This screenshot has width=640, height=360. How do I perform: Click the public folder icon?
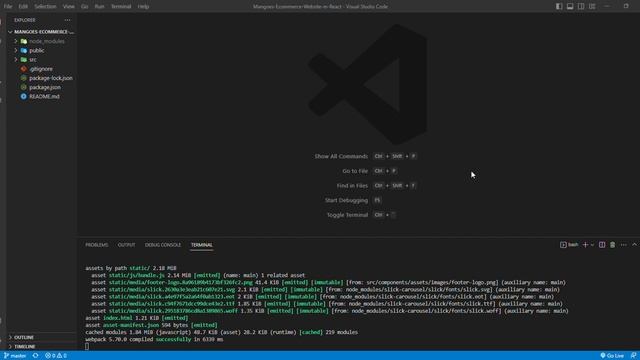[24, 51]
